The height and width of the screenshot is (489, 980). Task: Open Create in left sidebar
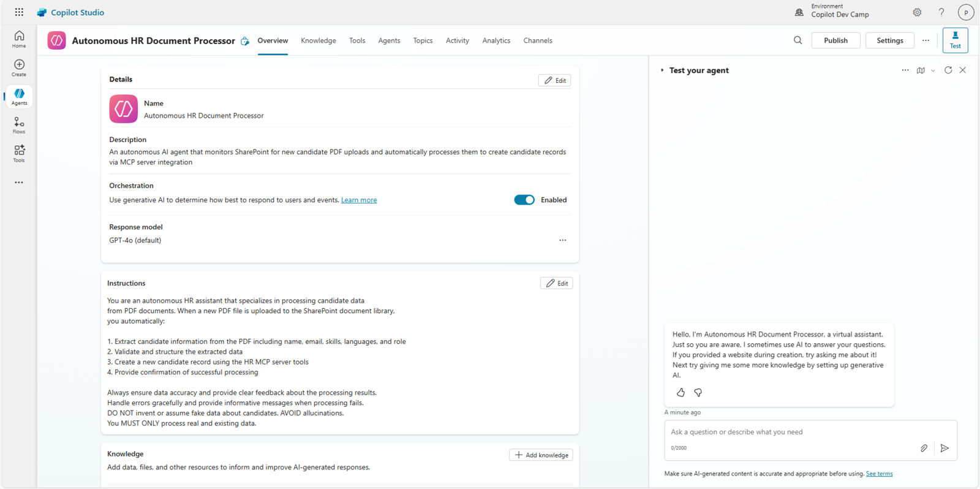coord(19,68)
